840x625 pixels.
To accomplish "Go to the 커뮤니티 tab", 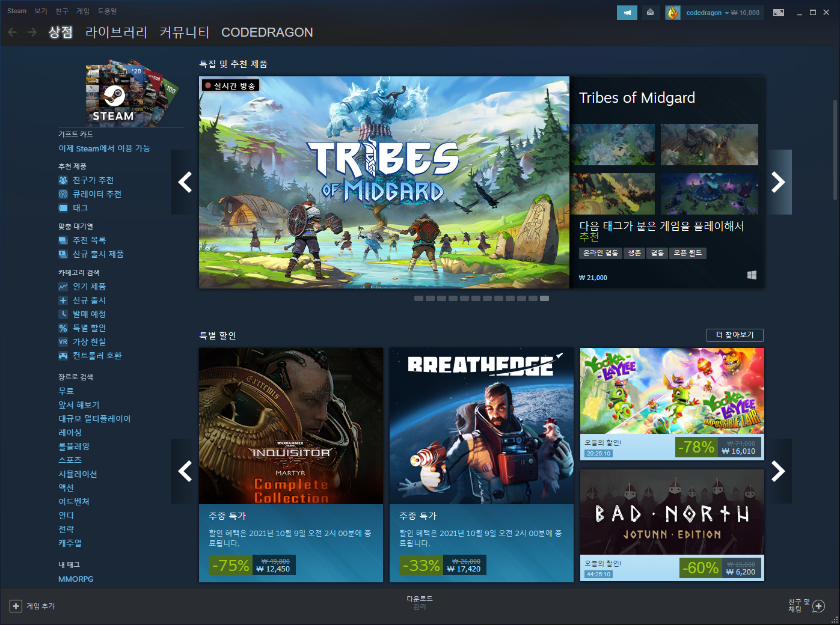I will tap(185, 32).
